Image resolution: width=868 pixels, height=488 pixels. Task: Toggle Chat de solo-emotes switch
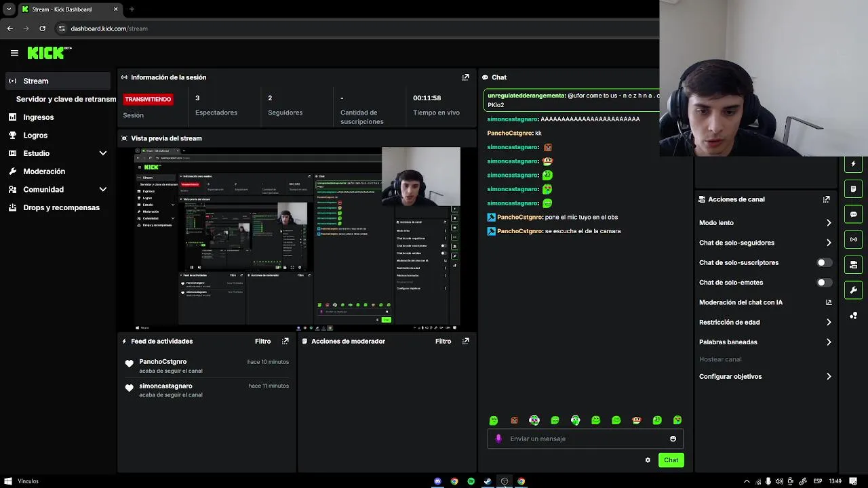pyautogui.click(x=824, y=283)
